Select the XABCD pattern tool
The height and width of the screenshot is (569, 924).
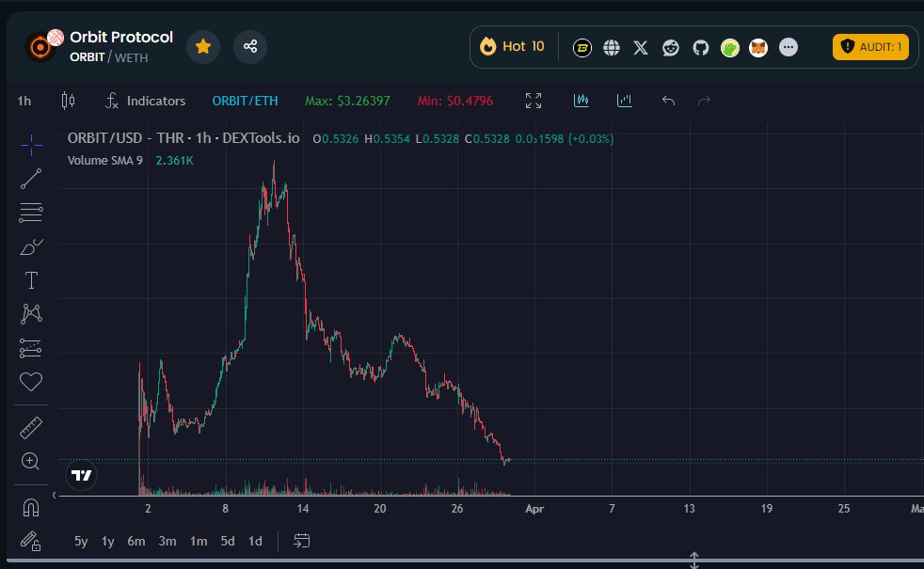pos(31,314)
